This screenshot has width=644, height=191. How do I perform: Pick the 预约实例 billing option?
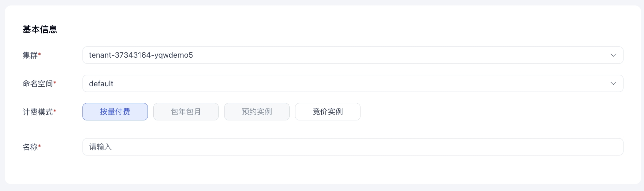point(257,112)
